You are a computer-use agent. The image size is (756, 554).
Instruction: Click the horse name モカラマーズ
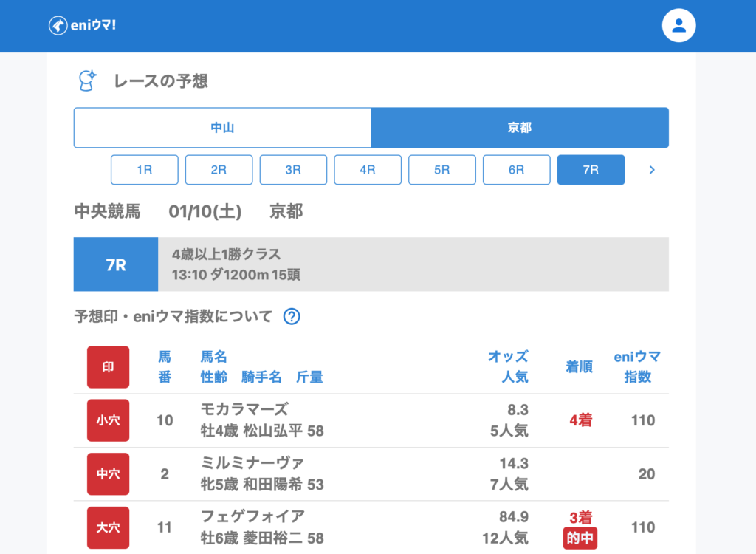click(x=244, y=410)
